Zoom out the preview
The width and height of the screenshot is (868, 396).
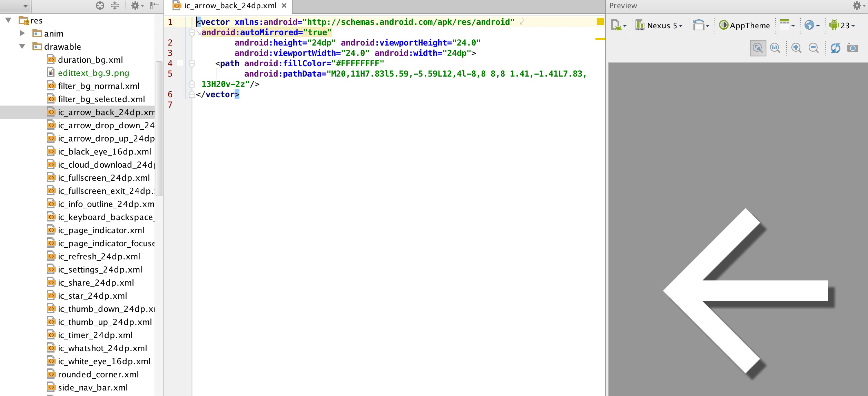(x=813, y=48)
